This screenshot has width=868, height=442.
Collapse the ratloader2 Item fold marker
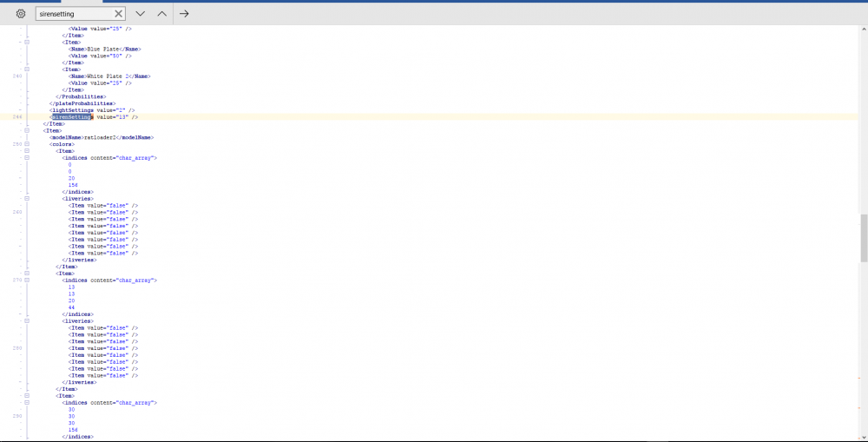tap(27, 131)
